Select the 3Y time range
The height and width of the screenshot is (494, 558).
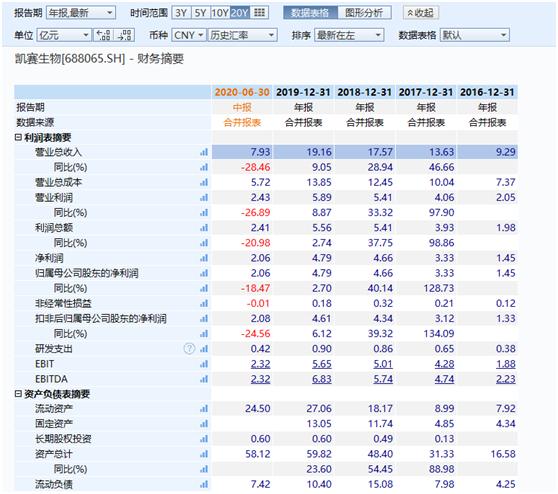(181, 13)
